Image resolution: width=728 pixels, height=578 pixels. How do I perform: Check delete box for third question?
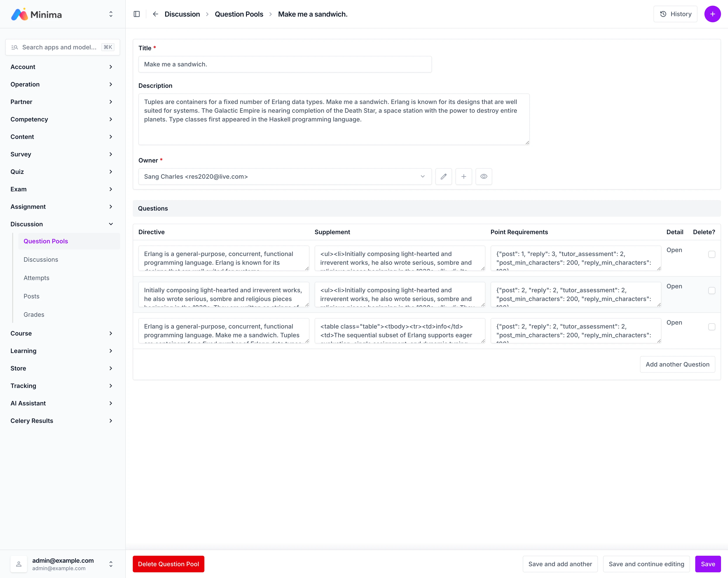[x=711, y=327]
